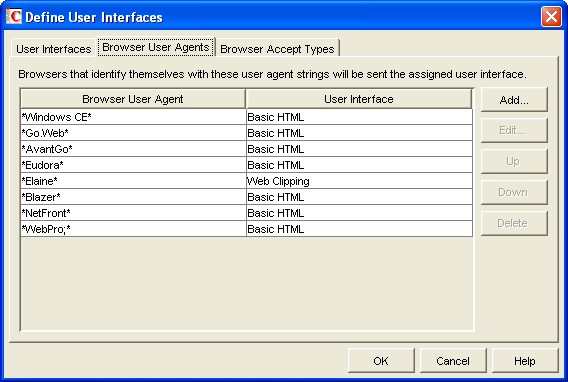Select the *Elaine* user agent
Image resolution: width=568 pixels, height=382 pixels.
[x=133, y=181]
